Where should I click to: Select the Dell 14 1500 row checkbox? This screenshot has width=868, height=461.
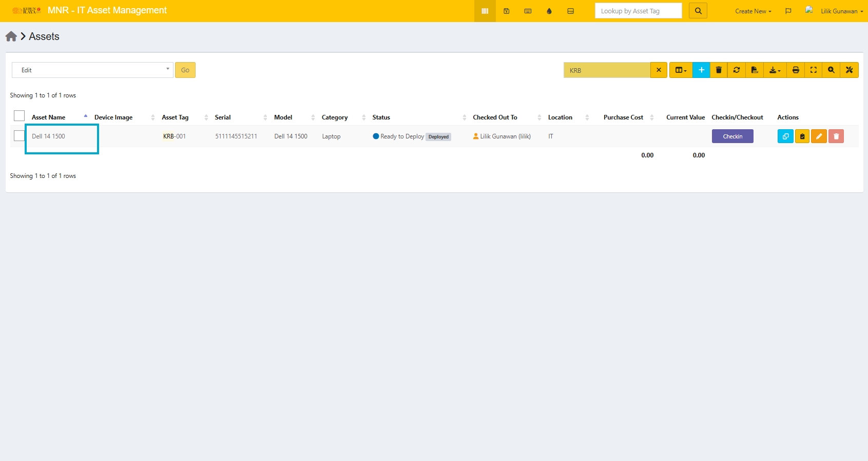tap(20, 136)
